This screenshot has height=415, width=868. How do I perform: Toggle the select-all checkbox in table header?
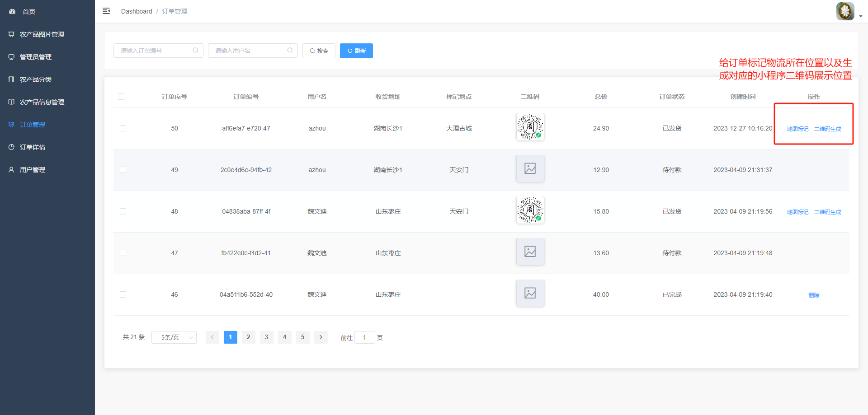[121, 97]
